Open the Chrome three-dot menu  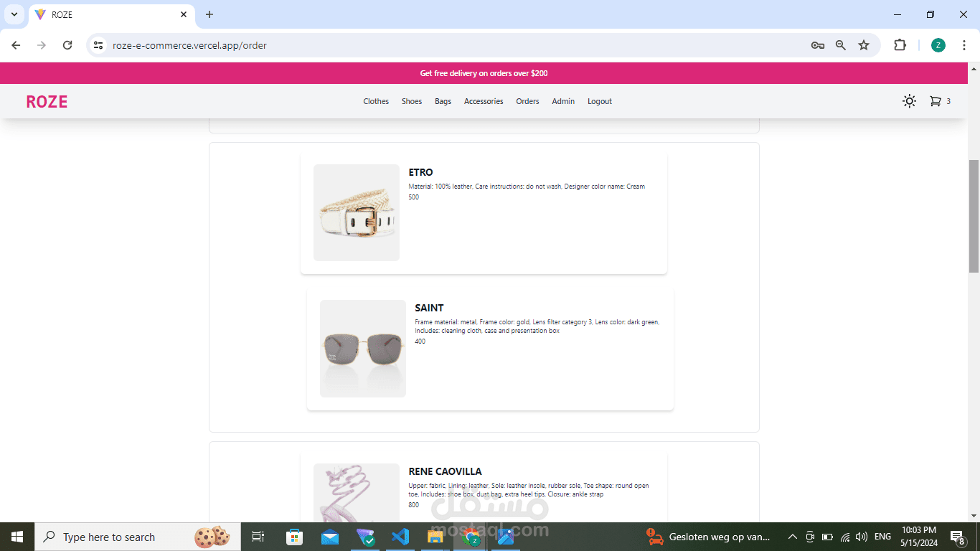pos(964,45)
